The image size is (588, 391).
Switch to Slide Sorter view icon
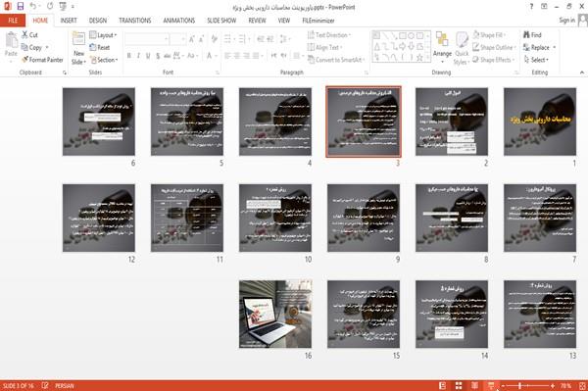459,386
